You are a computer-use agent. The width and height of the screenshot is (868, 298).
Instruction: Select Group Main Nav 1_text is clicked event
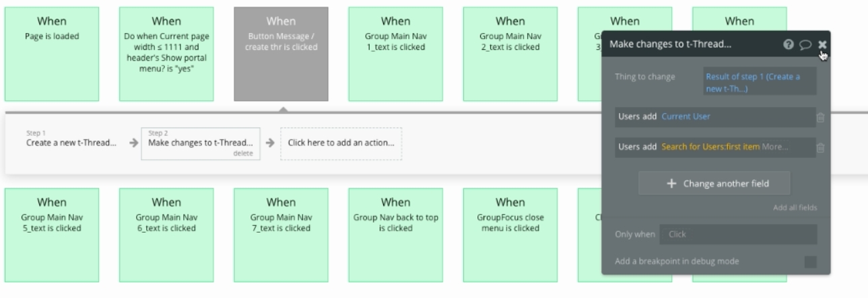click(395, 54)
